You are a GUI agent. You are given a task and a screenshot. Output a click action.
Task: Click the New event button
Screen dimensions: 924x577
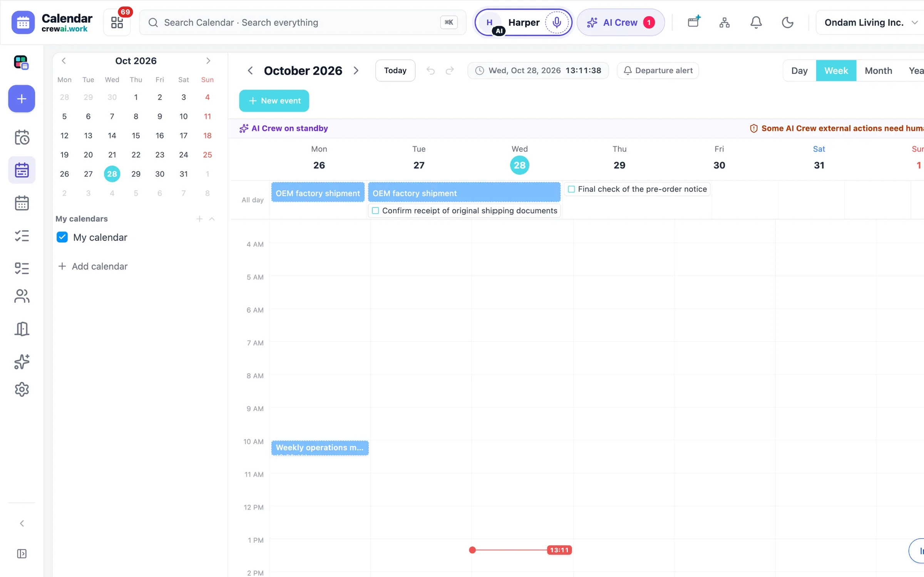point(274,101)
